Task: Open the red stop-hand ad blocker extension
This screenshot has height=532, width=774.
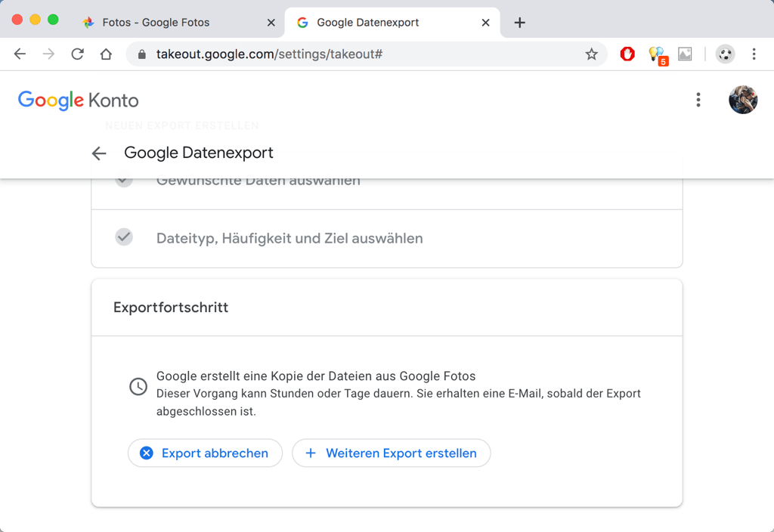Action: 627,54
